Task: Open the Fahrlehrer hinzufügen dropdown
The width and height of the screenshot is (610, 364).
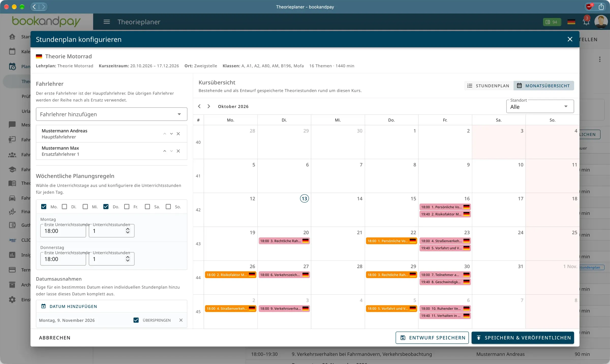Action: pyautogui.click(x=112, y=114)
